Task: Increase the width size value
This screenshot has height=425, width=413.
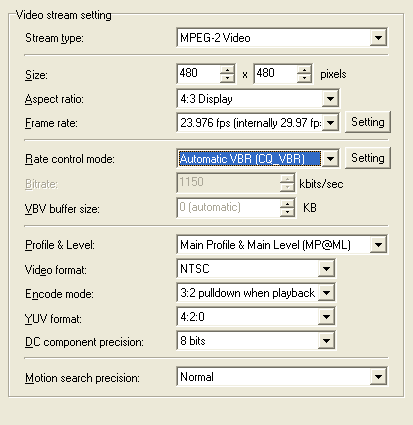Action: (x=227, y=69)
